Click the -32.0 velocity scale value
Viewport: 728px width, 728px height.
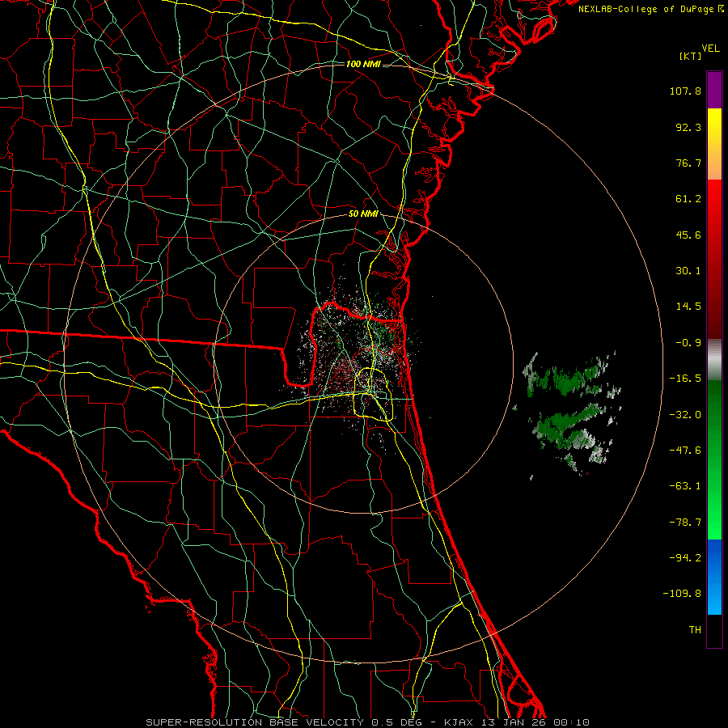coord(685,415)
